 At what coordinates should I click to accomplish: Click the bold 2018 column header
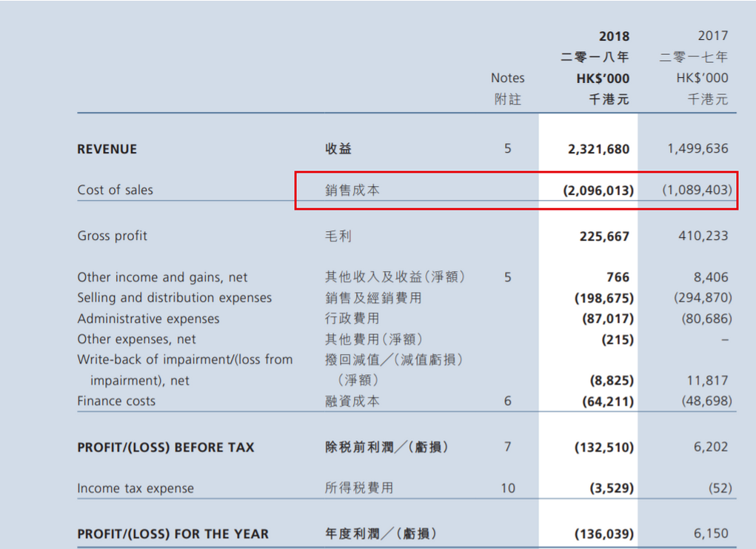pyautogui.click(x=615, y=36)
